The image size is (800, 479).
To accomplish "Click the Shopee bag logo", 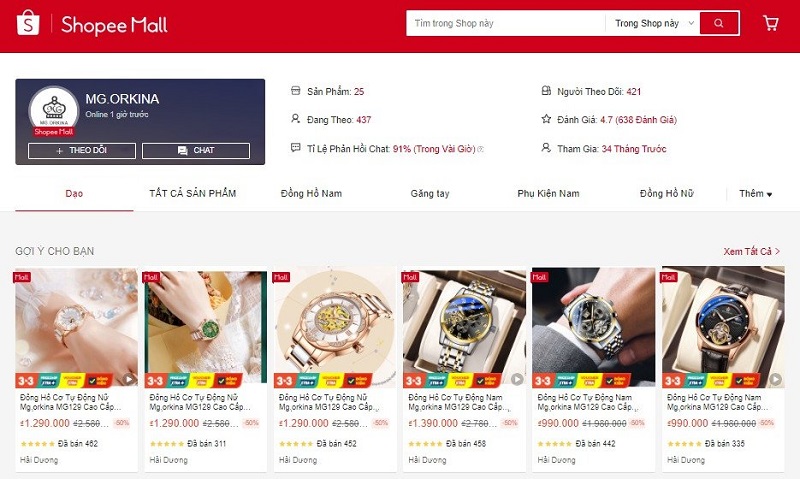I will (28, 23).
